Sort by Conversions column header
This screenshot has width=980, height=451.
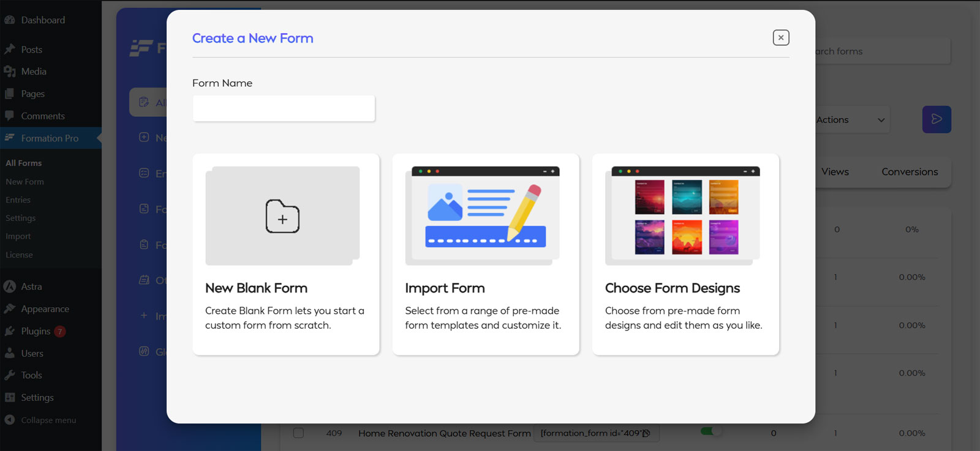pyautogui.click(x=910, y=172)
